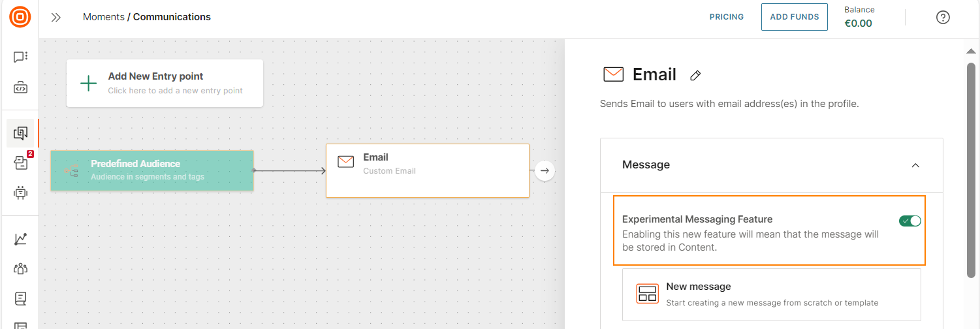The image size is (980, 329).
Task: Open sidebar icon with red badge 2
Action: click(22, 162)
